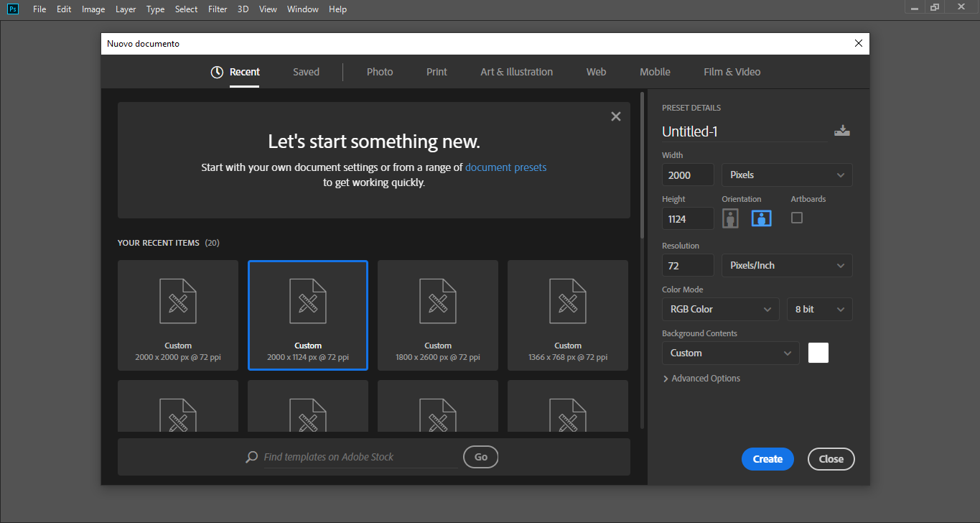This screenshot has width=980, height=523.
Task: Click the Find templates on Adobe Stock field
Action: (x=359, y=457)
